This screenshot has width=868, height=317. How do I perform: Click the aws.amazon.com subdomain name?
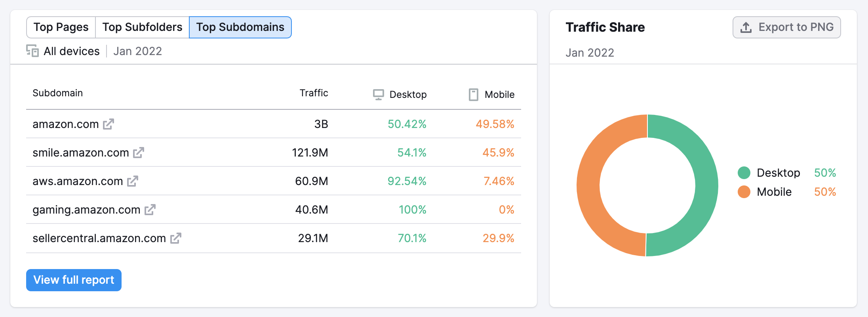(x=78, y=181)
